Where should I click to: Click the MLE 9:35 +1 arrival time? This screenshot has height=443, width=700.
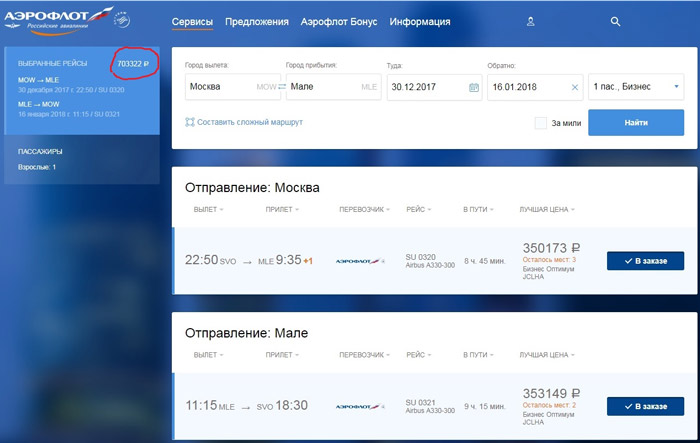click(x=285, y=260)
